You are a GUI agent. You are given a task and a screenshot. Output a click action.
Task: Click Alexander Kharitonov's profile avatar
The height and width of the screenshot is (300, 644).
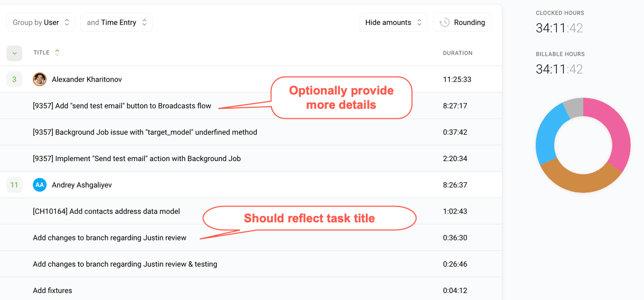click(40, 80)
